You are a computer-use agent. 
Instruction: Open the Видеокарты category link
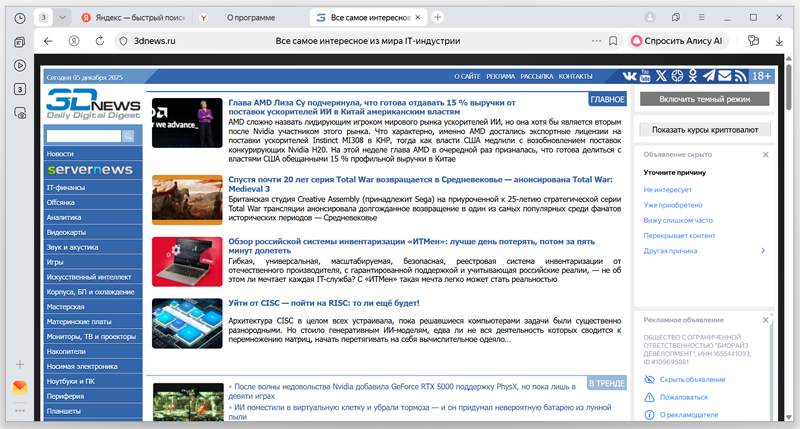point(66,232)
